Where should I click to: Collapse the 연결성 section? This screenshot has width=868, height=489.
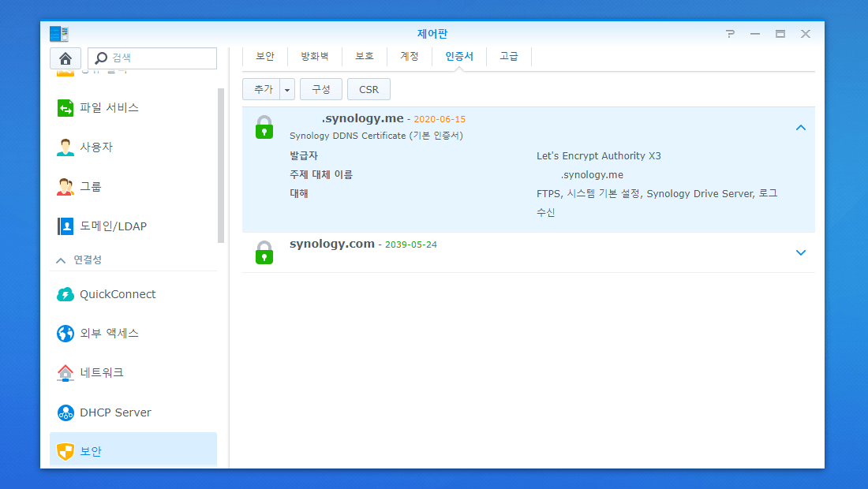click(x=61, y=260)
